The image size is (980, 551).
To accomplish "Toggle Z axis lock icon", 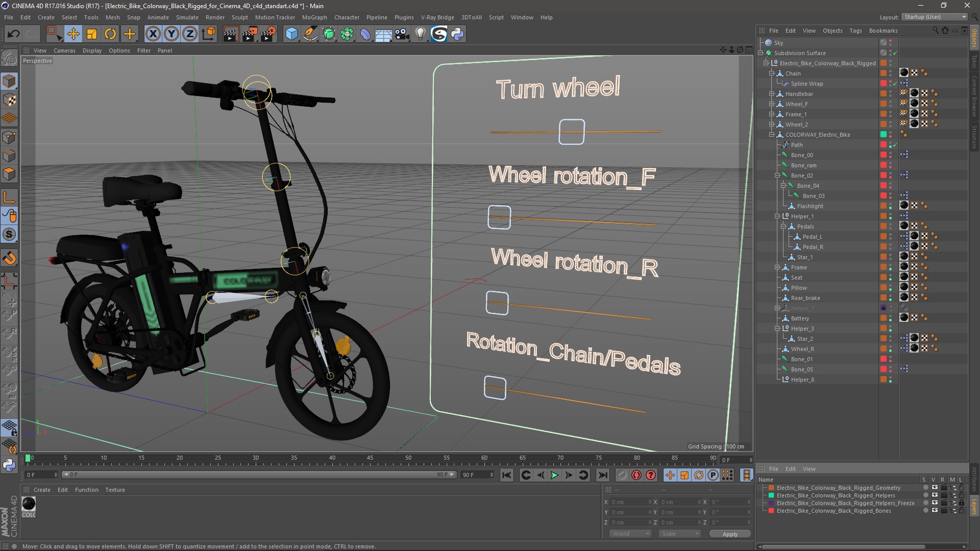I will tap(190, 34).
